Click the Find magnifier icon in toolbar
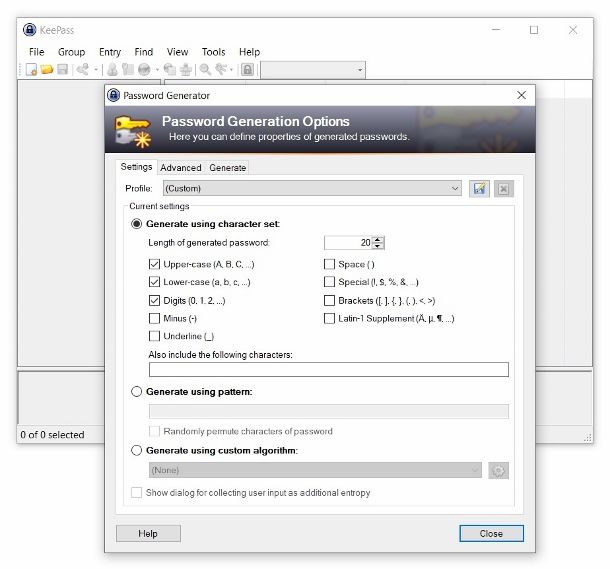 pyautogui.click(x=205, y=70)
